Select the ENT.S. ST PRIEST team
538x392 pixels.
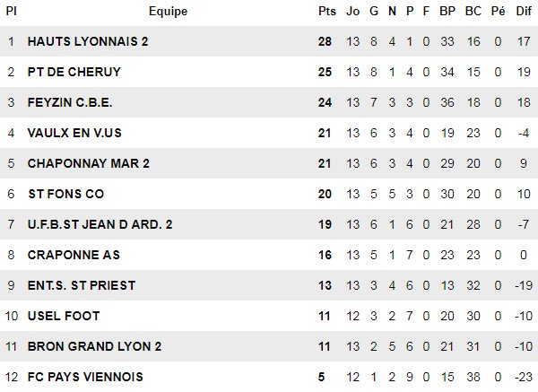(82, 285)
